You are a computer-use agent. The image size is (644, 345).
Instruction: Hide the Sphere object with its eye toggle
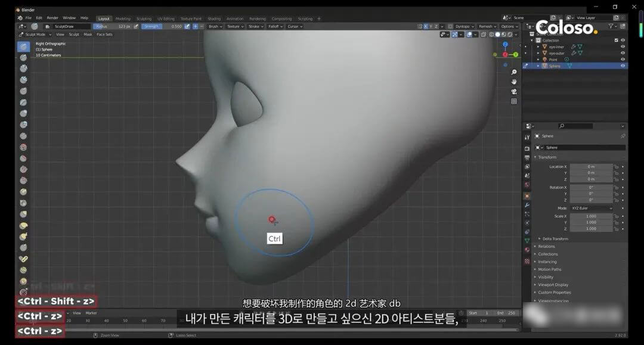tap(623, 66)
